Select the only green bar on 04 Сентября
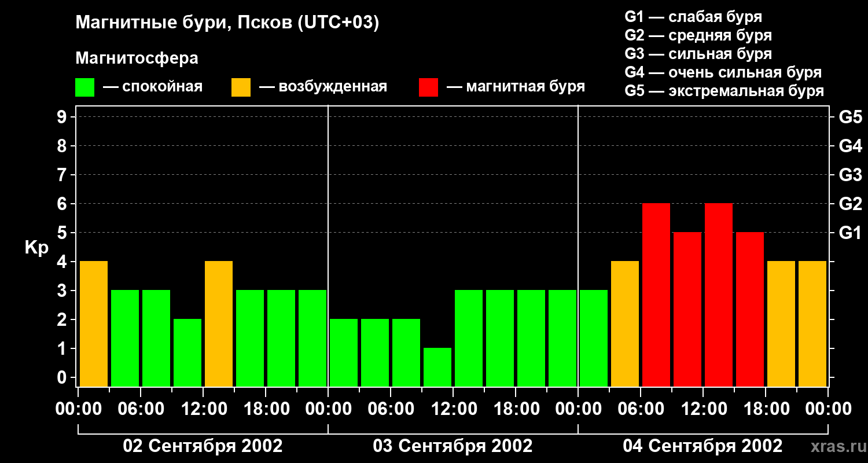The width and height of the screenshot is (868, 463). pos(594,338)
